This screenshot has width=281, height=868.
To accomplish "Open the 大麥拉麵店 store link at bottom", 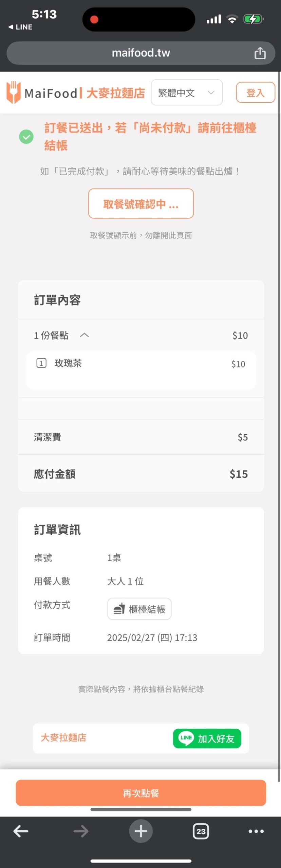I will click(x=63, y=738).
